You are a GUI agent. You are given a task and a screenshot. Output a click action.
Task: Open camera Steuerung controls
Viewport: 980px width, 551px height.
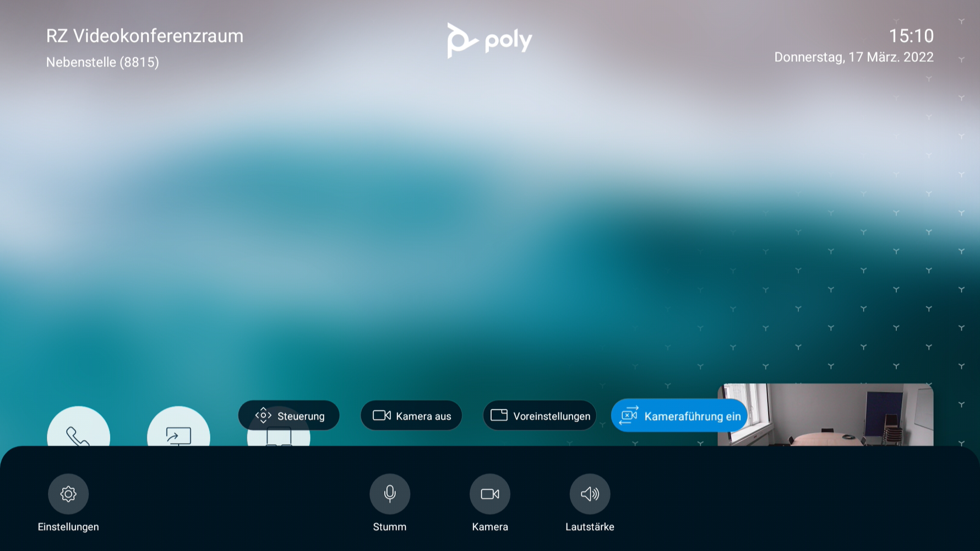pos(289,415)
